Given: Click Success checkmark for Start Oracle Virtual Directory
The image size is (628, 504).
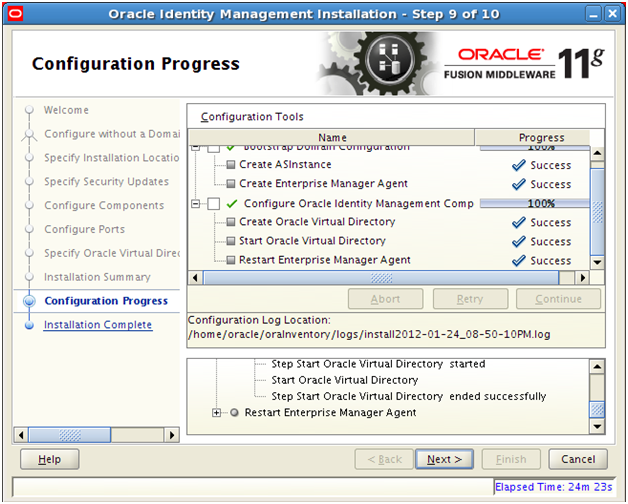Looking at the screenshot, I should tap(519, 242).
